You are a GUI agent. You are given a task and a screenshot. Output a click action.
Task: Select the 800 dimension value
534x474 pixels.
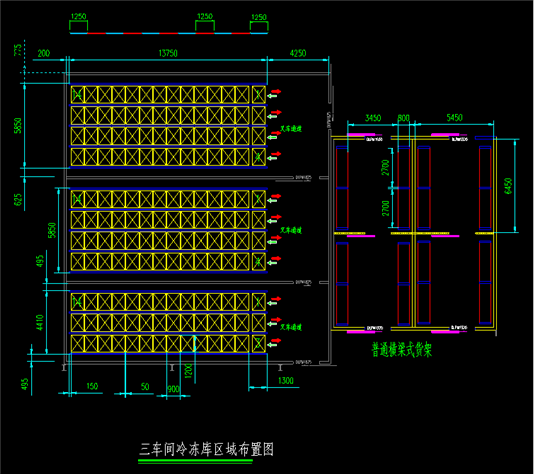(404, 118)
